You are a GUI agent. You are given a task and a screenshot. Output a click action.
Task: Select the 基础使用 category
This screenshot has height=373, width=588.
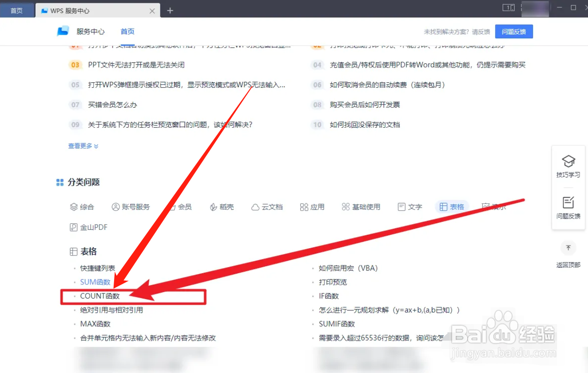[x=361, y=207]
